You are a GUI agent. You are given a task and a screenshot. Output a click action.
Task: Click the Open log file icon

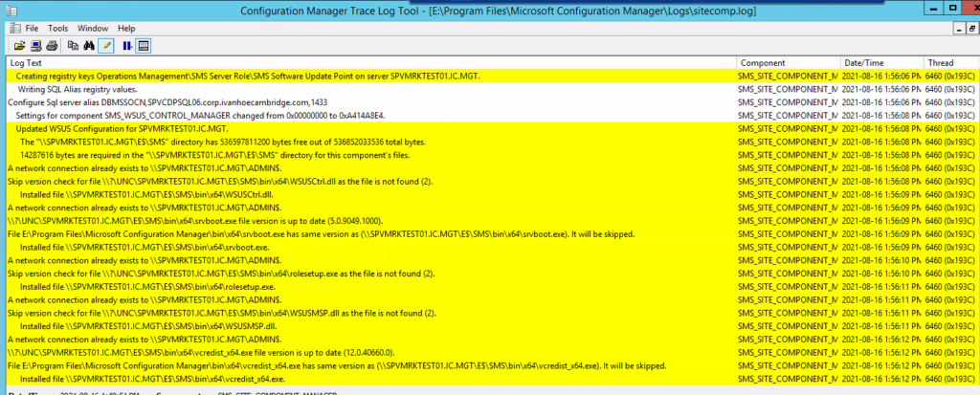pos(19,45)
